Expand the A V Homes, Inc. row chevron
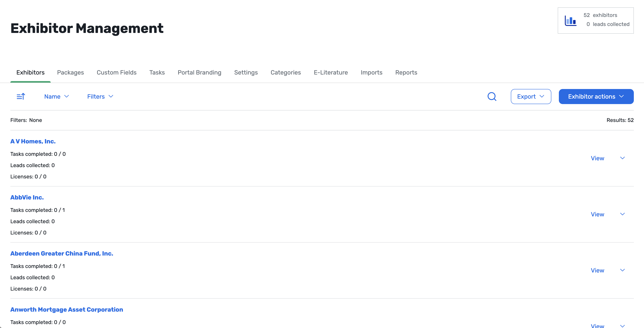The width and height of the screenshot is (644, 328). [623, 158]
